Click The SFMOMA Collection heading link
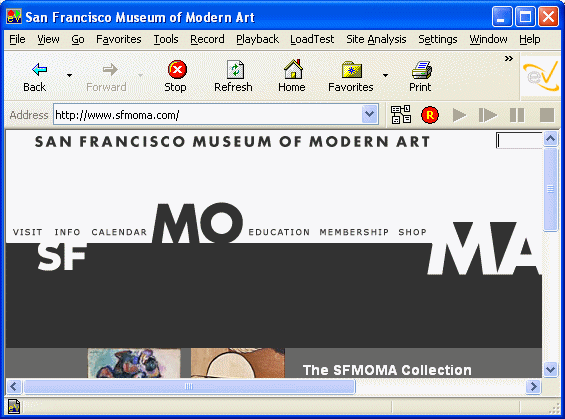 point(387,370)
